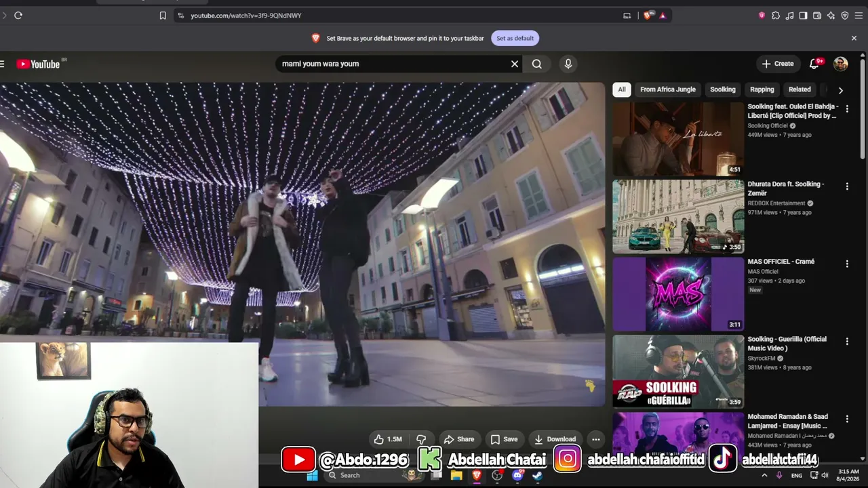Image resolution: width=868 pixels, height=488 pixels.
Task: Open REDBOX Entertainment channel link
Action: [776, 203]
